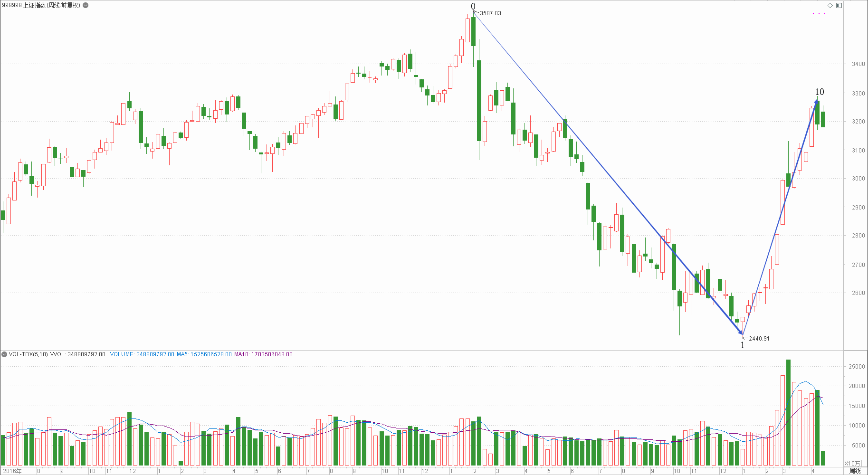Screen dimensions: 868x475
Task: Select the trend line point labeled 10
Action: click(820, 92)
